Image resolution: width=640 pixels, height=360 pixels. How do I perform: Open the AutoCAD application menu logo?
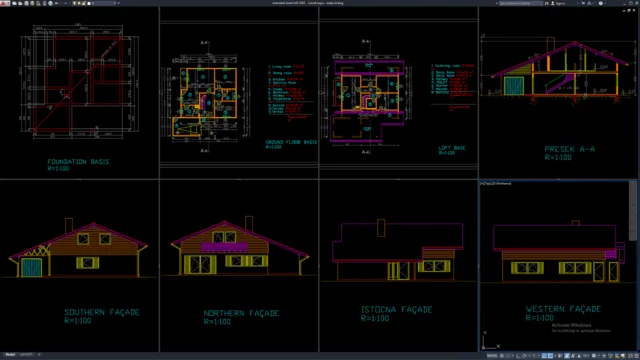pyautogui.click(x=4, y=3)
